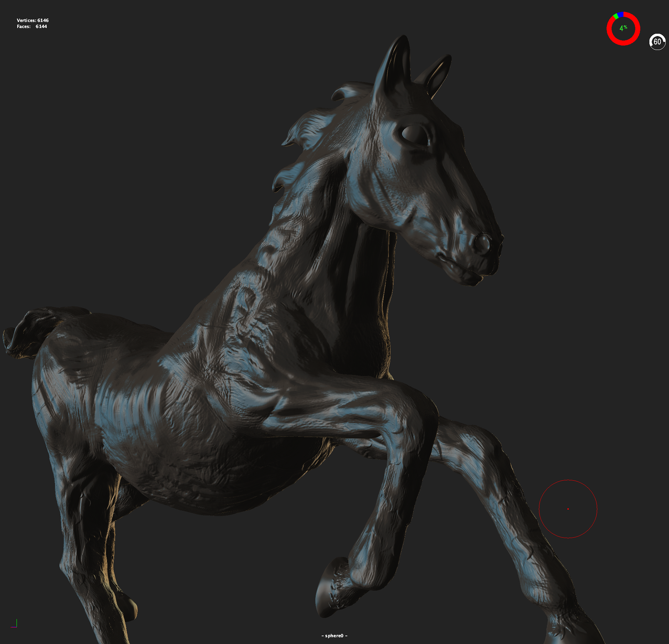Select the sphere0 object label

click(x=334, y=636)
